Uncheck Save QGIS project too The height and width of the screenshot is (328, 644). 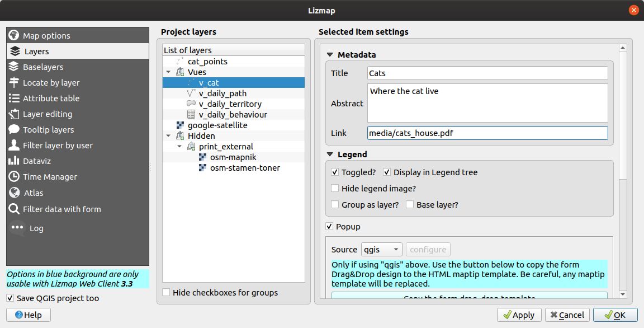[10, 298]
